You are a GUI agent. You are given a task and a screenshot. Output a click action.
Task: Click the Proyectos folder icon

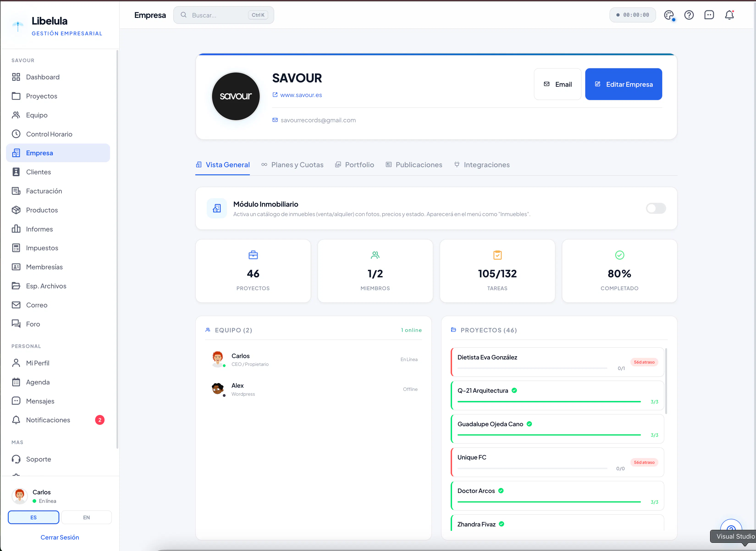click(x=16, y=96)
